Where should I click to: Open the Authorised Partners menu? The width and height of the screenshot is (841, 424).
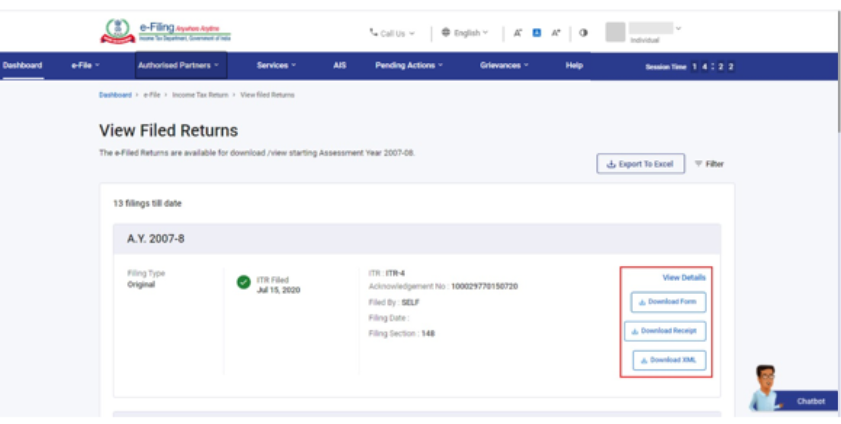click(x=181, y=66)
